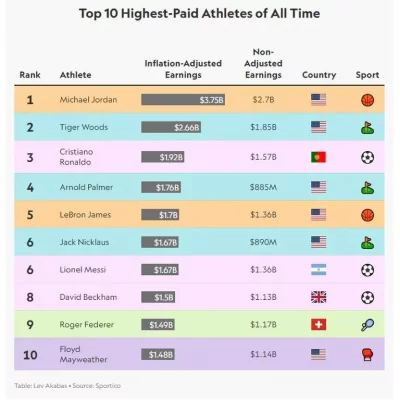Click the basketball icon in Michael Jordan's row
The width and height of the screenshot is (400, 400).
coord(367,100)
